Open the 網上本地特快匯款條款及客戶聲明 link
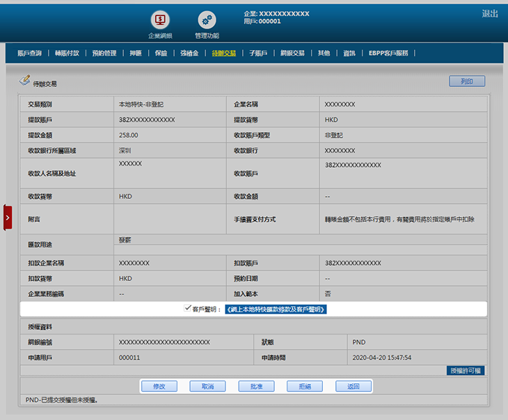Viewport: 508px width, 420px height. pyautogui.click(x=276, y=309)
